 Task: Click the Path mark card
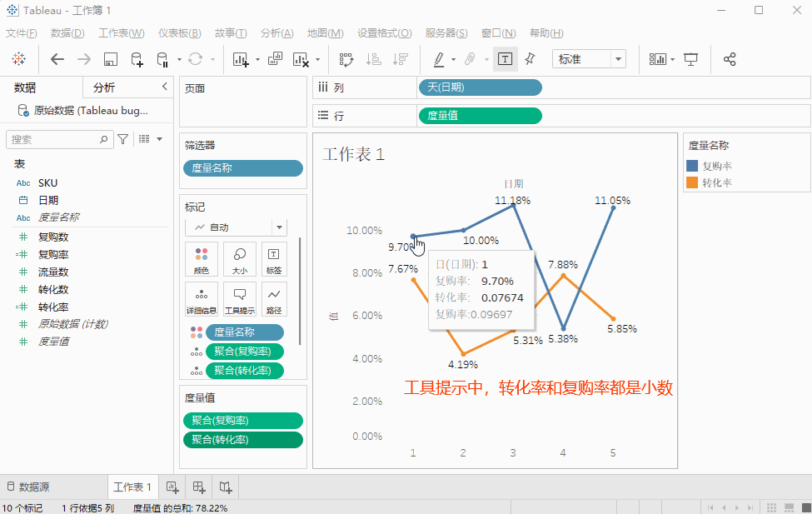tap(274, 300)
